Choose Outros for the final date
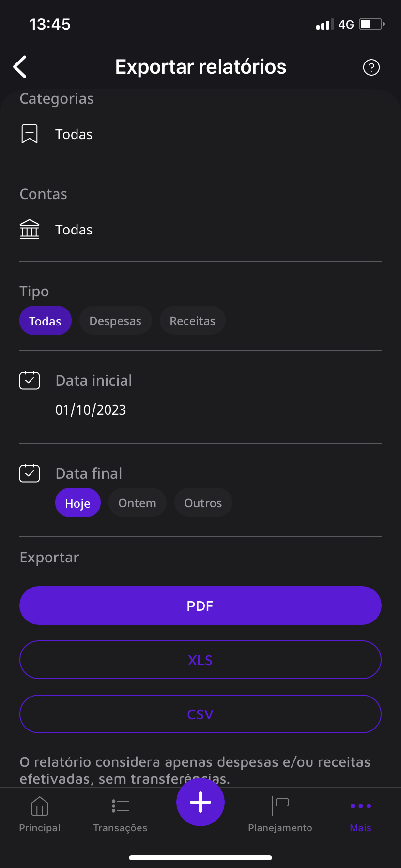The width and height of the screenshot is (401, 868). click(203, 502)
